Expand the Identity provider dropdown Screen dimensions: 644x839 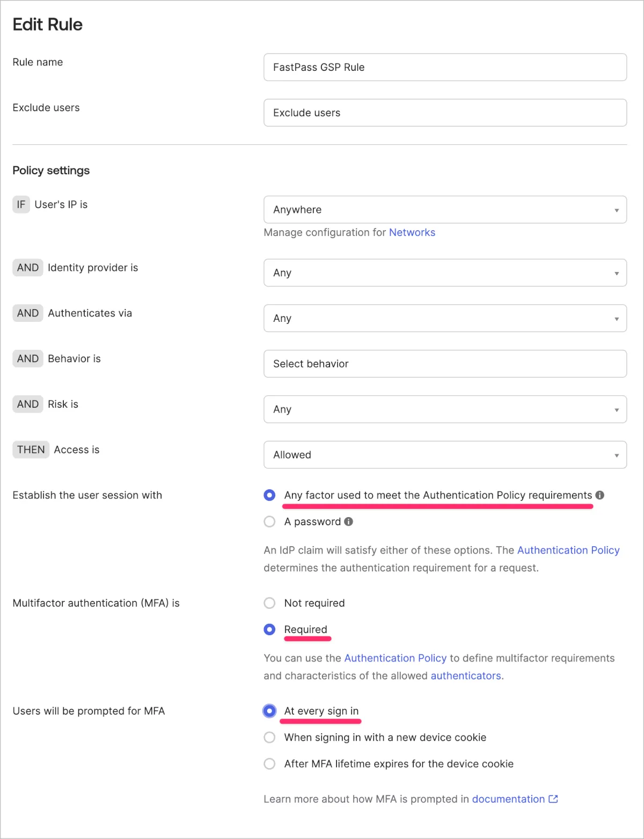coord(445,273)
